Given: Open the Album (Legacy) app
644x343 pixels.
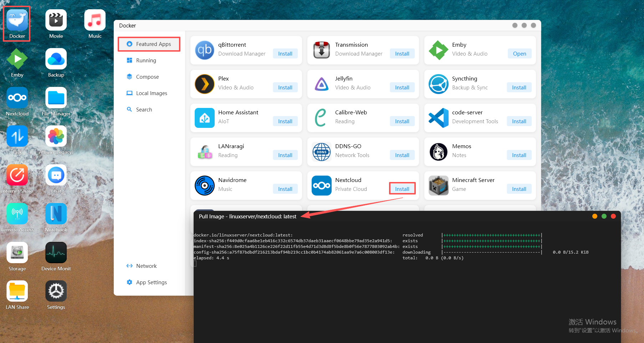Looking at the screenshot, I should point(56,136).
